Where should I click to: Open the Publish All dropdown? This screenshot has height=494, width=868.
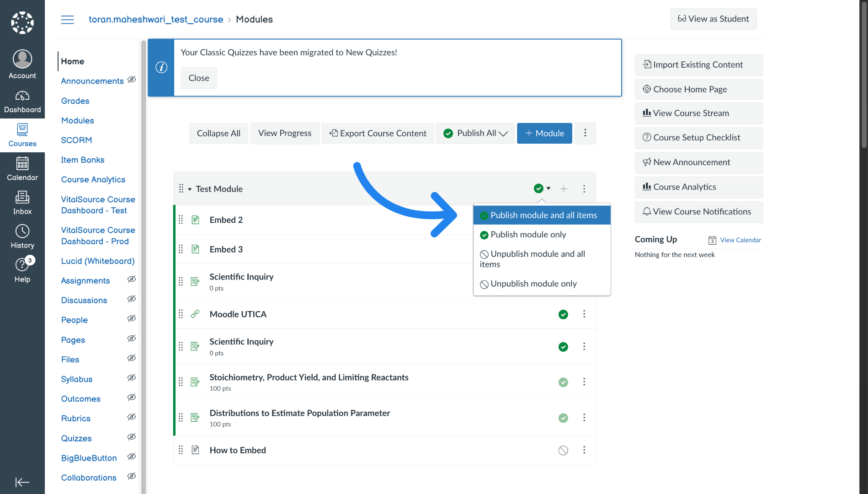pyautogui.click(x=475, y=133)
